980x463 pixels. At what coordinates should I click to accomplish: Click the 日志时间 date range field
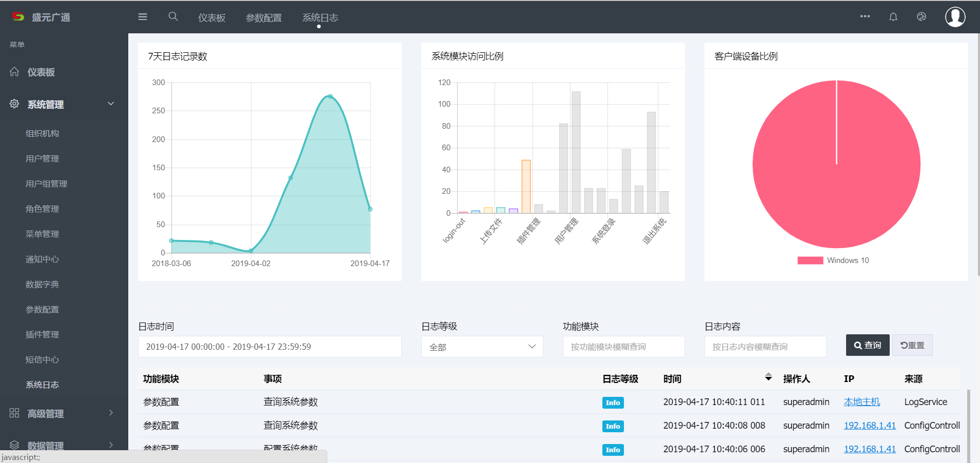coord(269,346)
